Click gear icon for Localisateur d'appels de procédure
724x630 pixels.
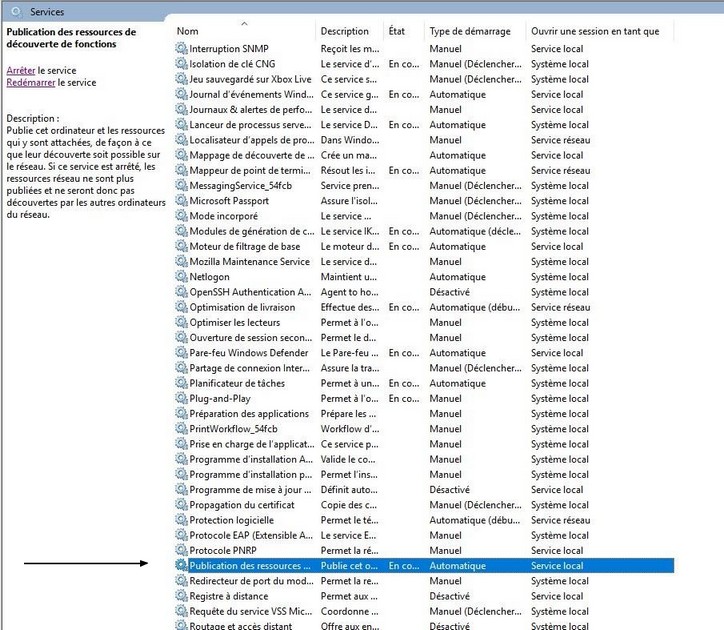click(181, 139)
